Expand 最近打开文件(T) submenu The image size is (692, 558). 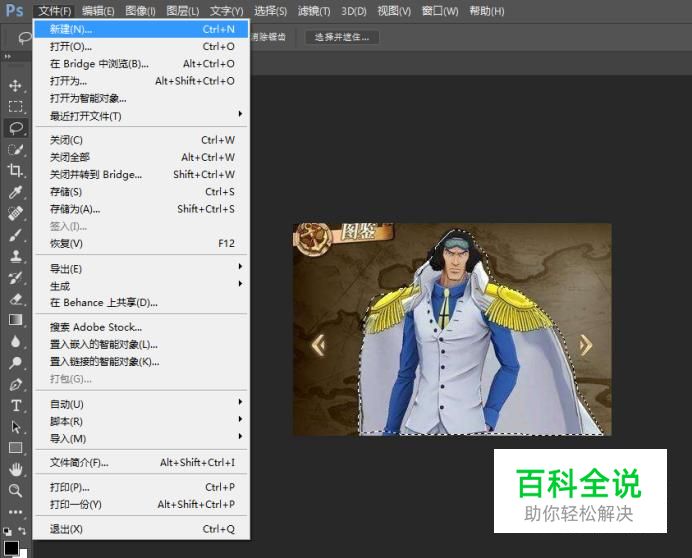[x=141, y=116]
